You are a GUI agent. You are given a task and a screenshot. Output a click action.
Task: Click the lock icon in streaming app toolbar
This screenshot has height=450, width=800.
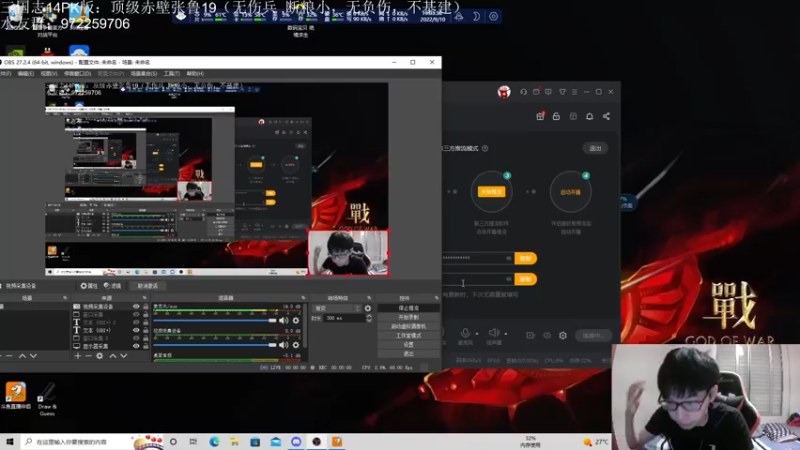(556, 116)
